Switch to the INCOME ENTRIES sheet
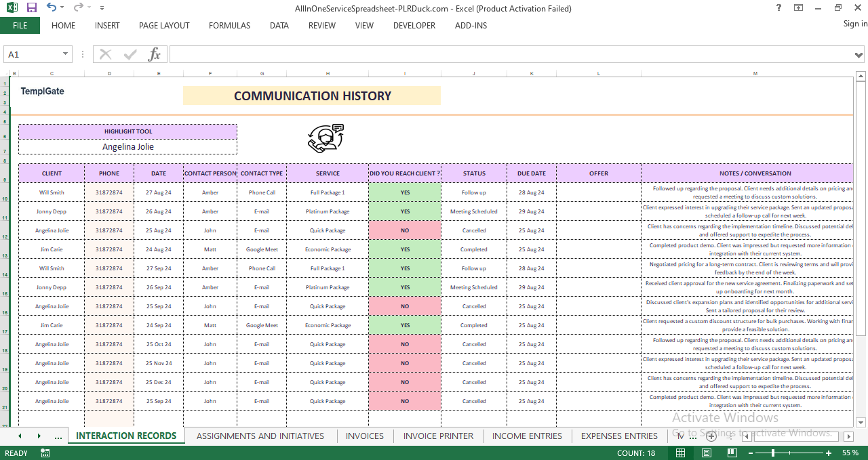 (x=527, y=436)
